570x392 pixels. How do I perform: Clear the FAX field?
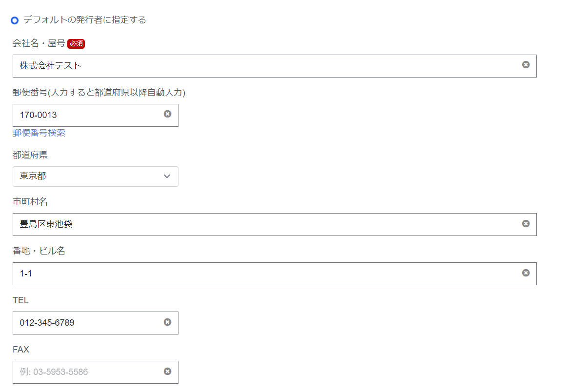[167, 371]
